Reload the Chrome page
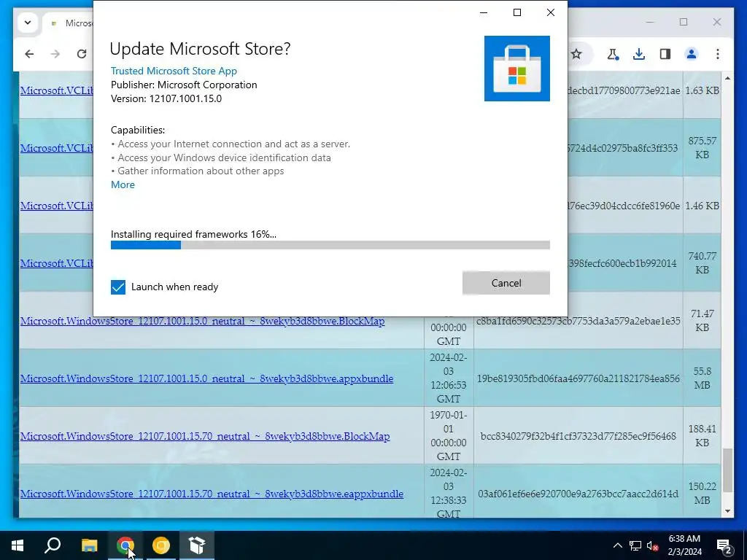This screenshot has height=560, width=747. [x=82, y=54]
